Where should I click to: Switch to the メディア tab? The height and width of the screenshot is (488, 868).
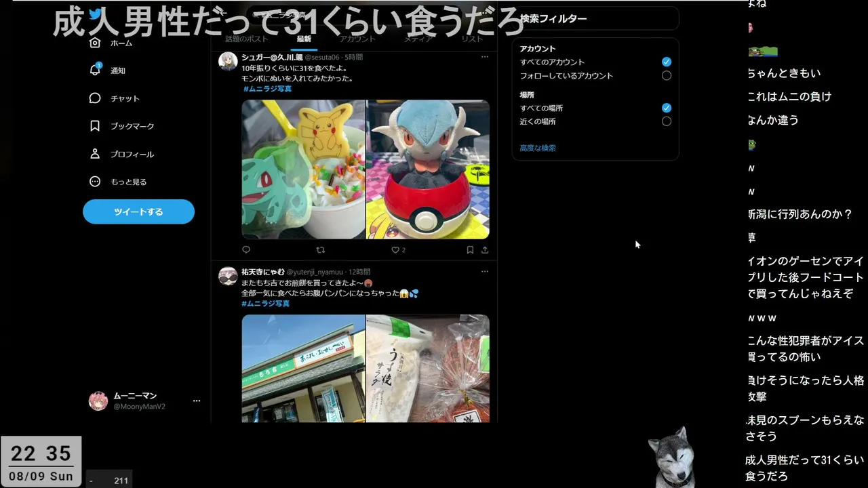click(x=418, y=39)
